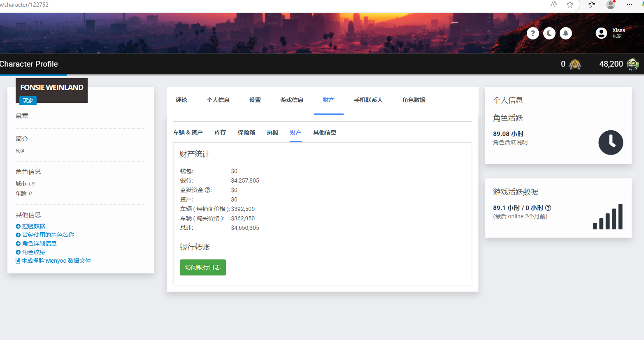Click the question mark beside 监狱资金
The image size is (644, 340).
208,190
